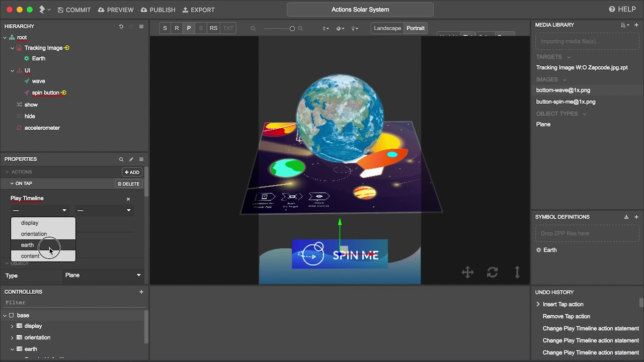This screenshot has width=644, height=362.
Task: Open the device preview dropdown
Action: [x=326, y=29]
